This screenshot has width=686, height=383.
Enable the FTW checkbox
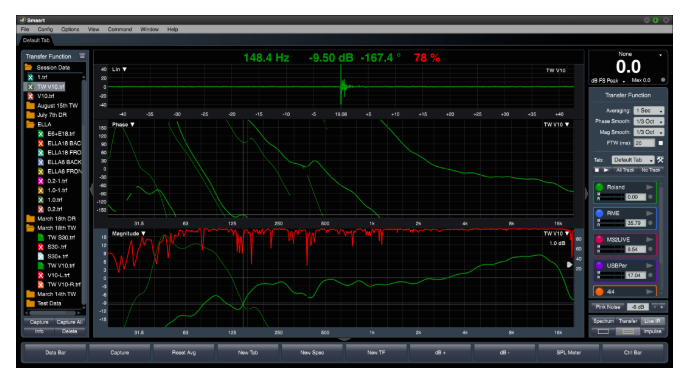661,143
